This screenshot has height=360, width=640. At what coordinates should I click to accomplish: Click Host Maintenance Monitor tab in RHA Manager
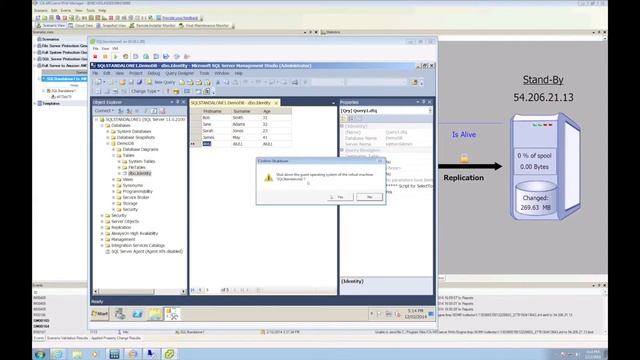coord(204,26)
